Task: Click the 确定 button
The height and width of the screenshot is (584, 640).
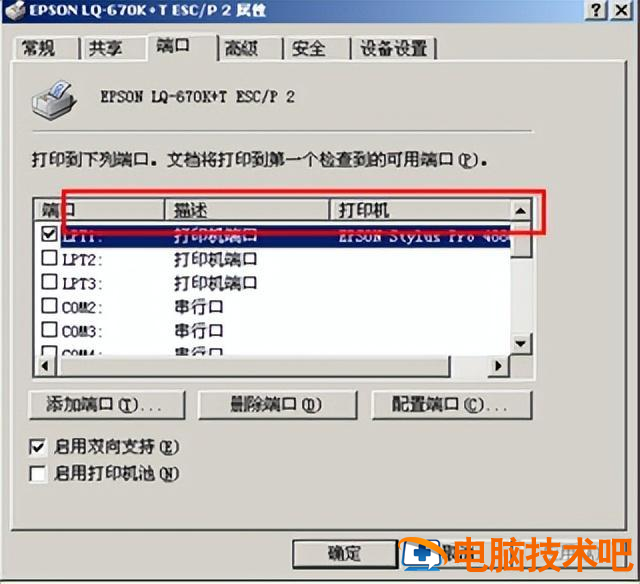Action: (345, 554)
